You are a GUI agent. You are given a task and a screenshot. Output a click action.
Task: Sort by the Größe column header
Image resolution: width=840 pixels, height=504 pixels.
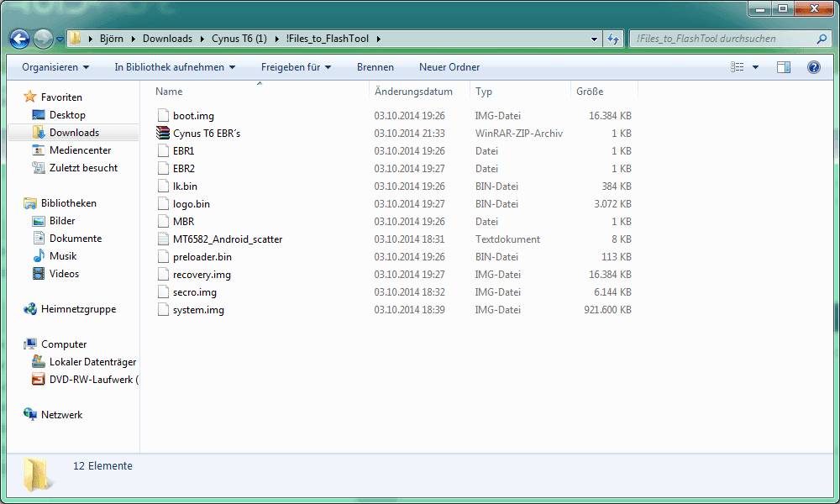click(590, 92)
